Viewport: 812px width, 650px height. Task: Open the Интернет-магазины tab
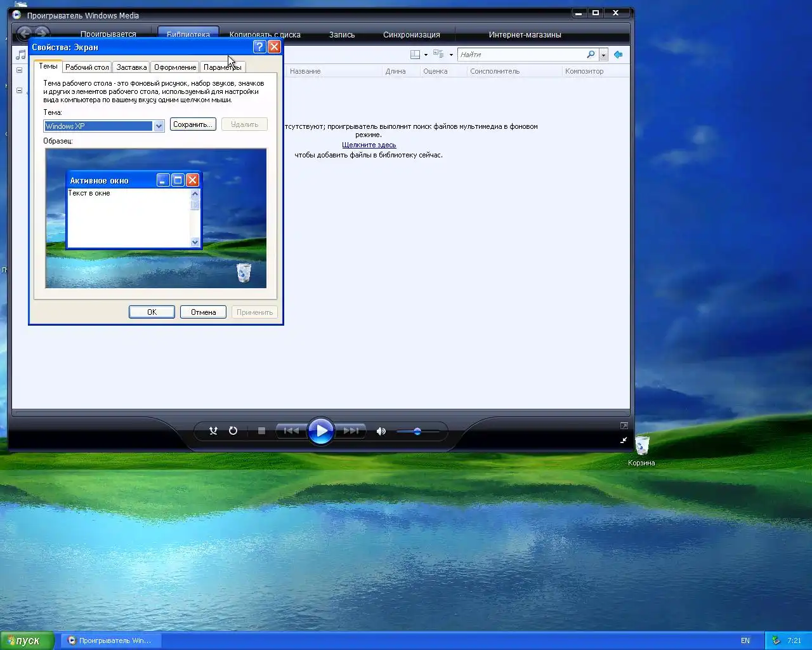pos(525,34)
